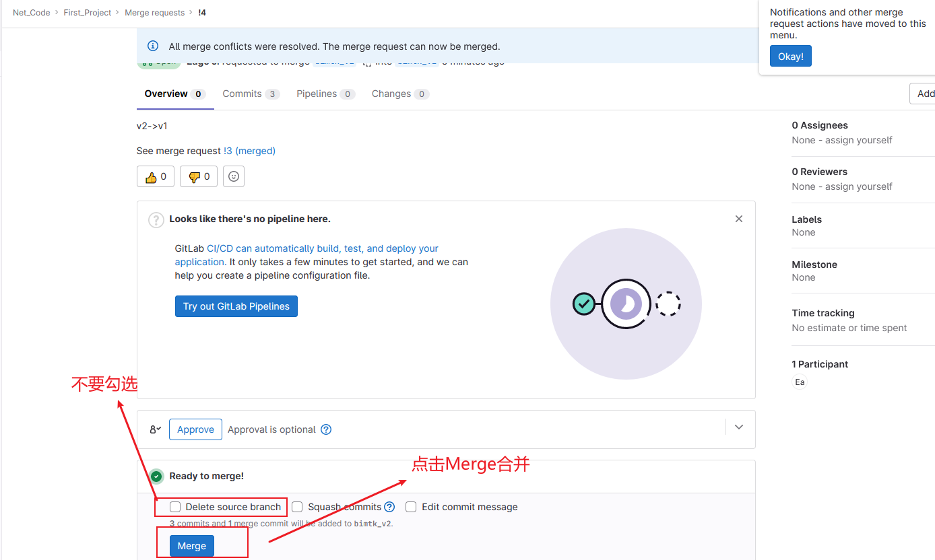Click the Approval is optional help icon
This screenshot has width=935, height=560.
point(326,429)
